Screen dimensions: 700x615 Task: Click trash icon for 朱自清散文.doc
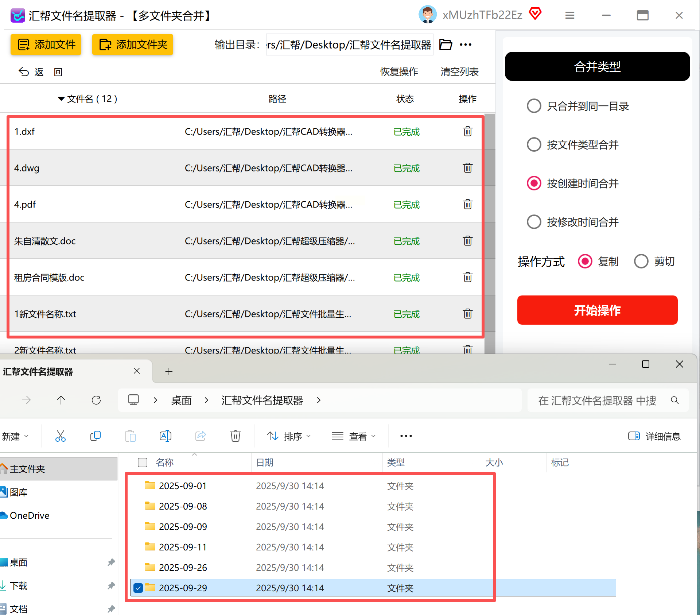tap(467, 241)
